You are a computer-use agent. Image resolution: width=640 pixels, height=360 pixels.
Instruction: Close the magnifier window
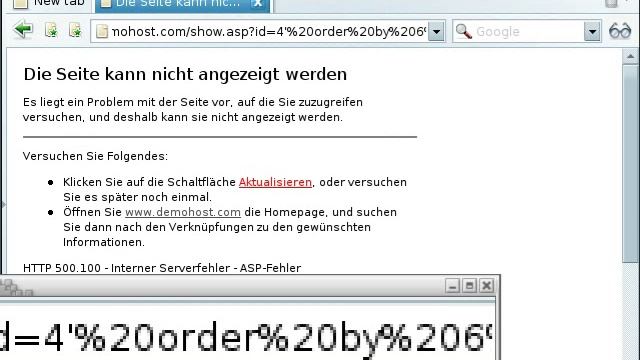coord(487,286)
